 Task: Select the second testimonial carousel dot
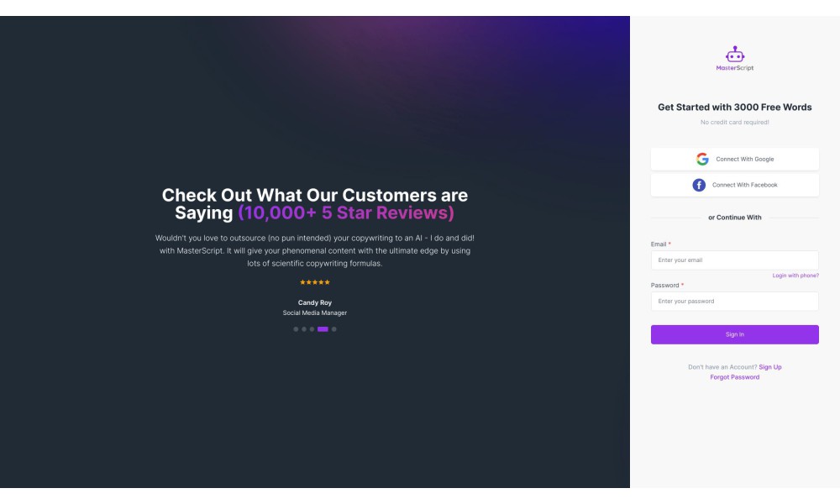click(x=304, y=329)
